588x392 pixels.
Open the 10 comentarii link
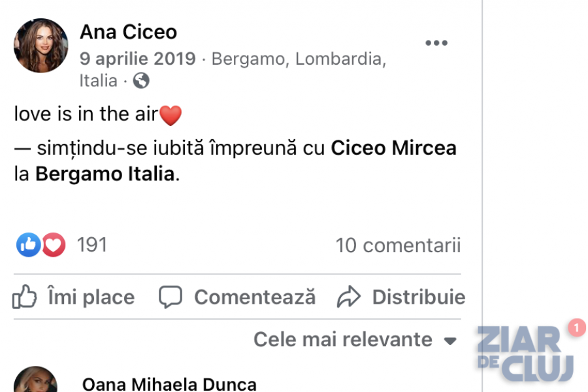pyautogui.click(x=398, y=245)
